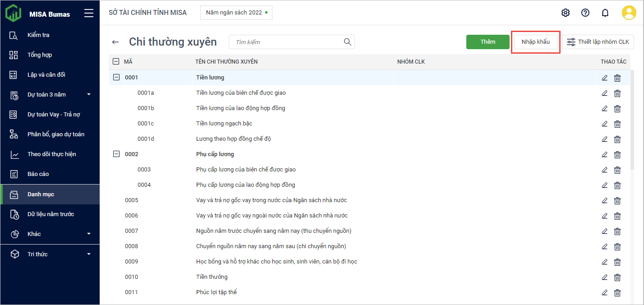
Task: Open the help question mark icon
Action: coord(585,13)
